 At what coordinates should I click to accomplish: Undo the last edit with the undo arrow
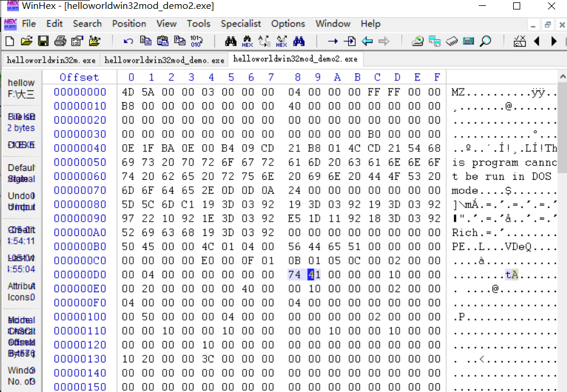point(128,41)
